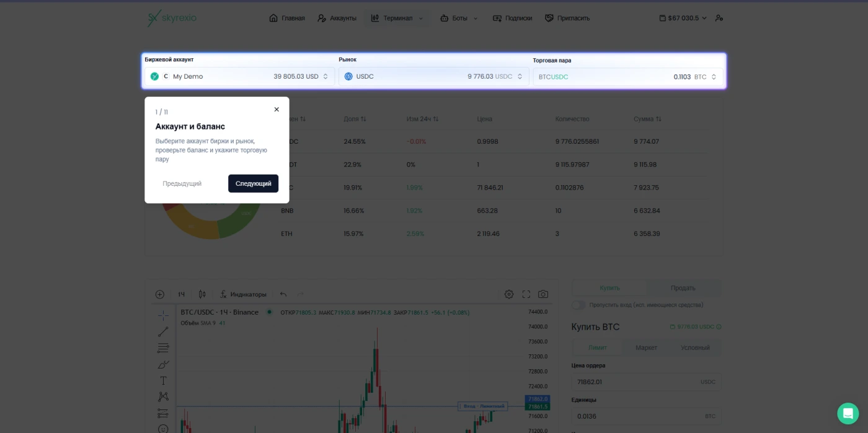This screenshot has height=433, width=868.
Task: Select the text annotation tool
Action: point(163,380)
